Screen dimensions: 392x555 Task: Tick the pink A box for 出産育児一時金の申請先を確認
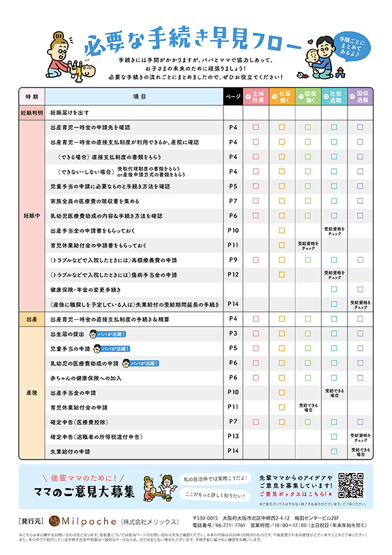(x=256, y=127)
